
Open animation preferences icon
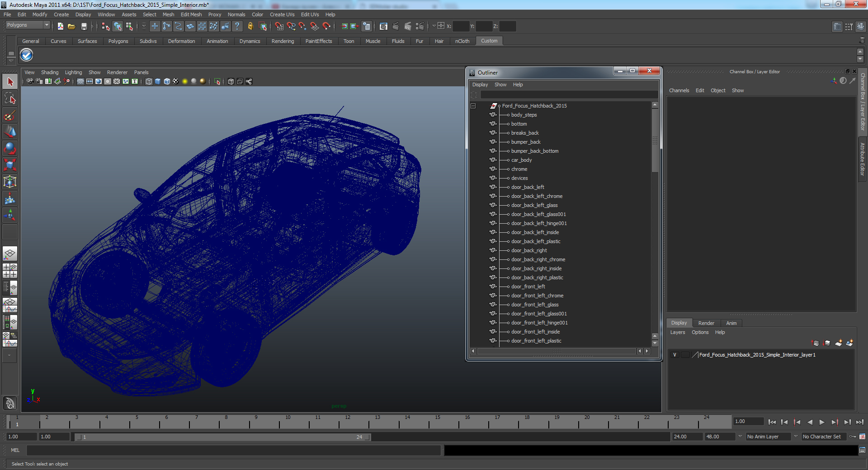point(863,437)
